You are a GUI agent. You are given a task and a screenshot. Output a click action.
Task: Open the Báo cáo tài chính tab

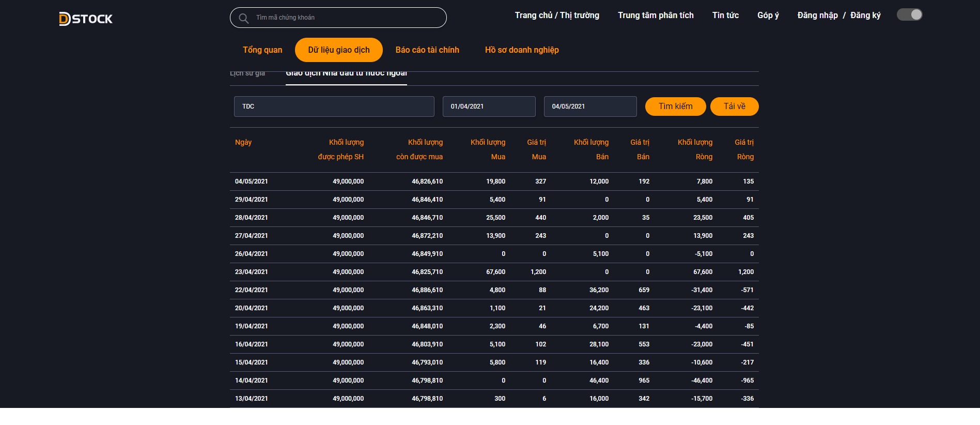tap(427, 50)
